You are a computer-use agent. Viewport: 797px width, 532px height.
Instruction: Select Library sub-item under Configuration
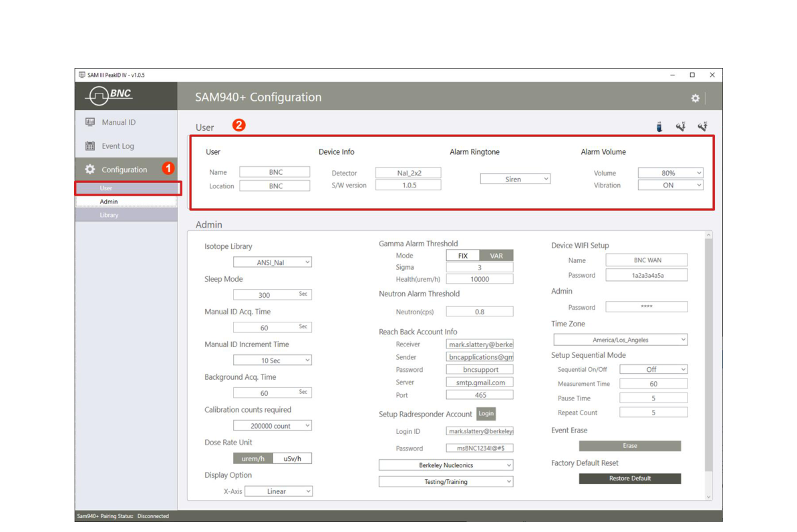(126, 215)
